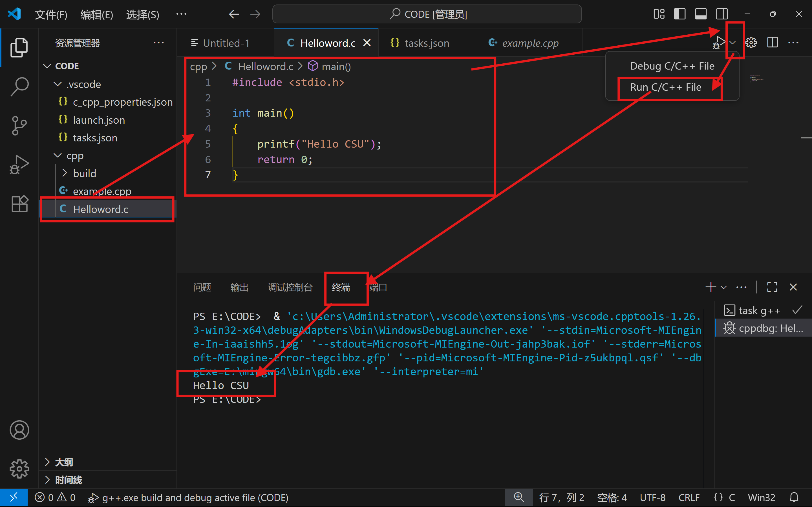Viewport: 812px width, 507px height.
Task: Toggle the primary side bar visibility
Action: tap(679, 14)
